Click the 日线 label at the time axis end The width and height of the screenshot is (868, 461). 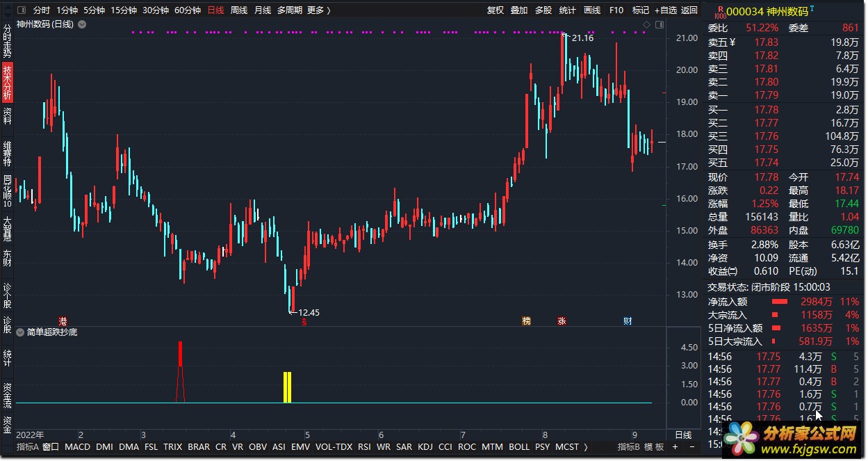pos(684,435)
